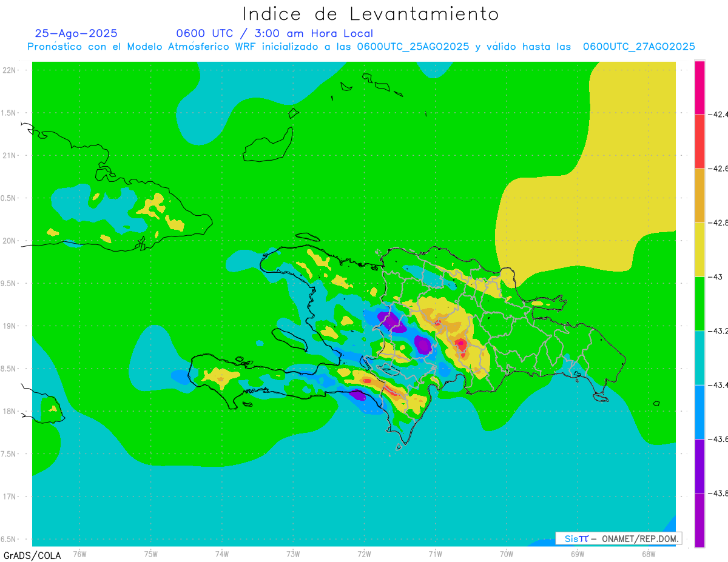Click the "Pronóstico con el Modelo Atmósferico WRF" line
Image resolution: width=728 pixels, height=562 pixels.
[x=361, y=47]
